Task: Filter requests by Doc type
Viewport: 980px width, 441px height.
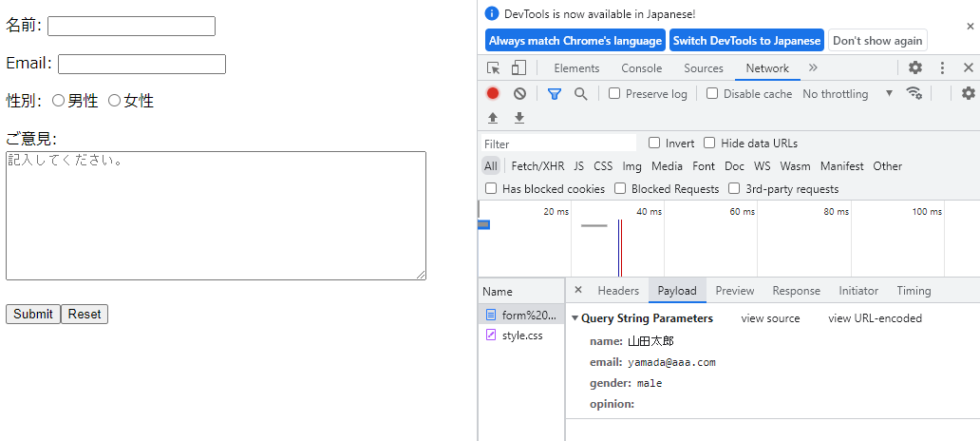Action: 734,165
